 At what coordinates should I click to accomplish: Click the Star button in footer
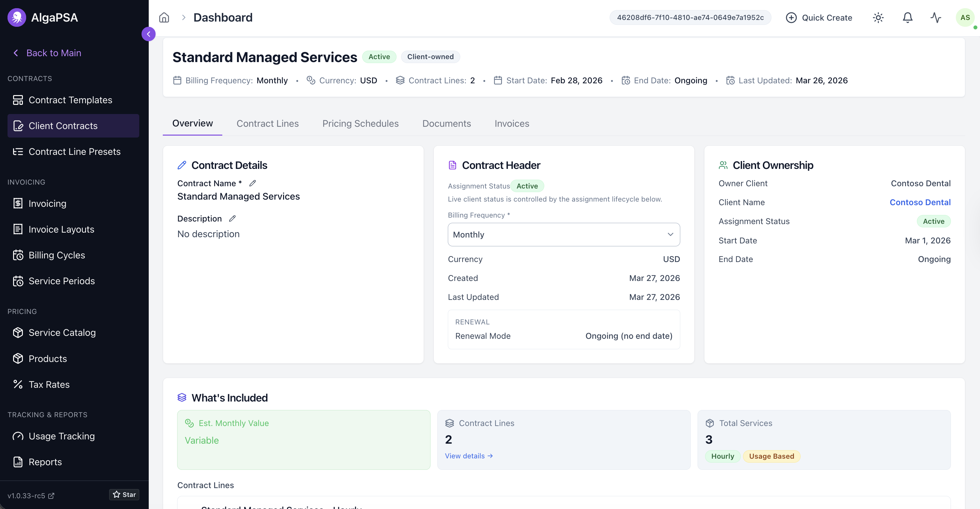click(125, 495)
